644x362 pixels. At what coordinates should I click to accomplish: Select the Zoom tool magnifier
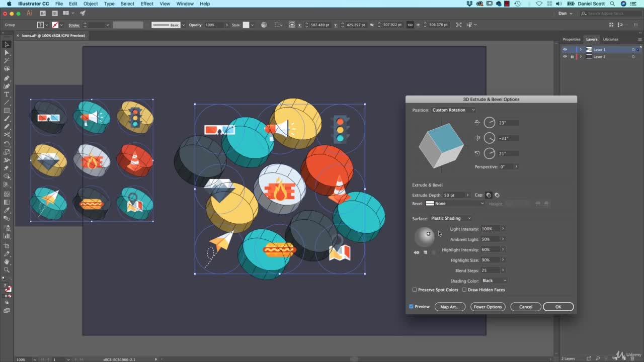click(7, 270)
